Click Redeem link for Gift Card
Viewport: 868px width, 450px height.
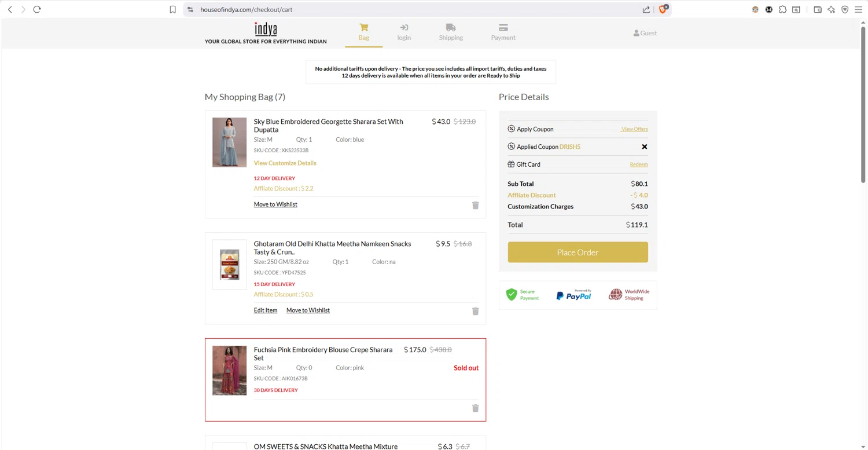639,164
